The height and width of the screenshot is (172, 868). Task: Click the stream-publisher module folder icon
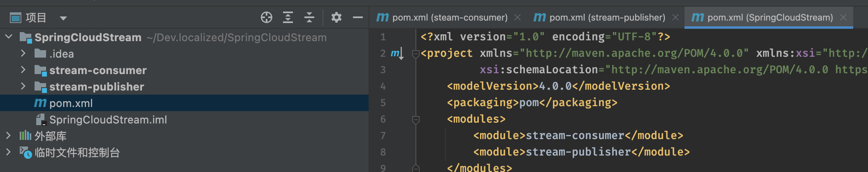[40, 87]
